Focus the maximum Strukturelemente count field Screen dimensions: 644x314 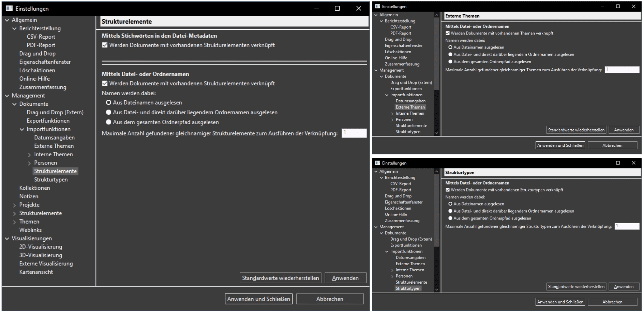click(x=354, y=133)
